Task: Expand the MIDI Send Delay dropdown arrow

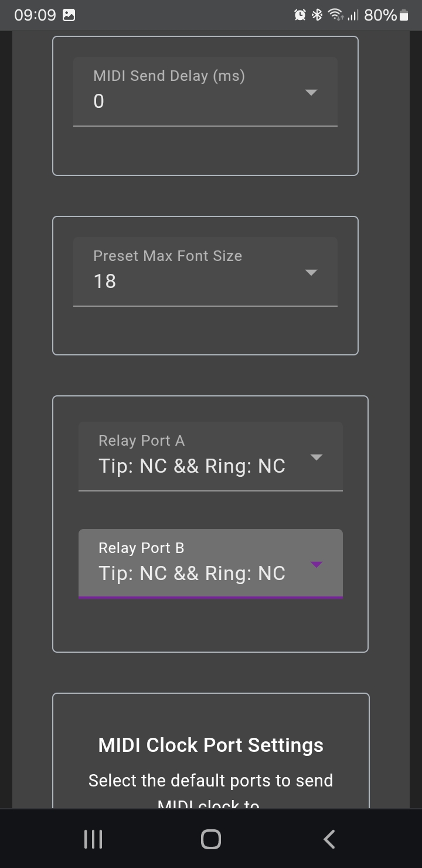Action: coord(311,93)
